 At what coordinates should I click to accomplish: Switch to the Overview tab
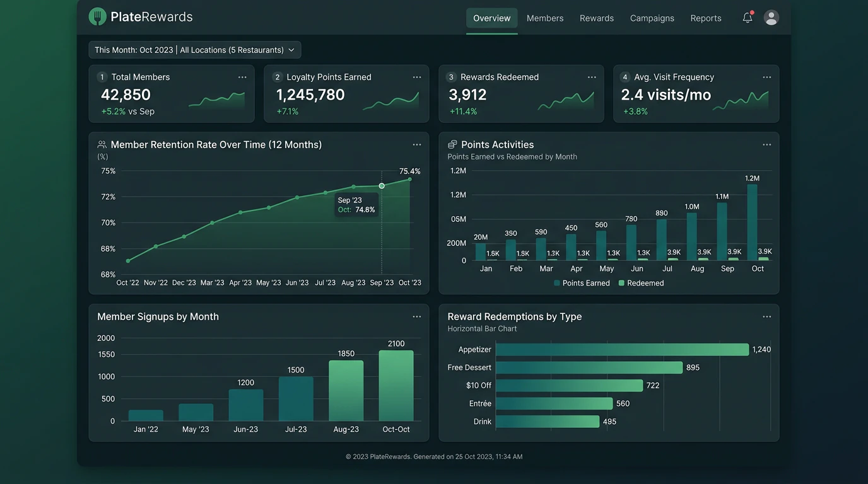492,18
